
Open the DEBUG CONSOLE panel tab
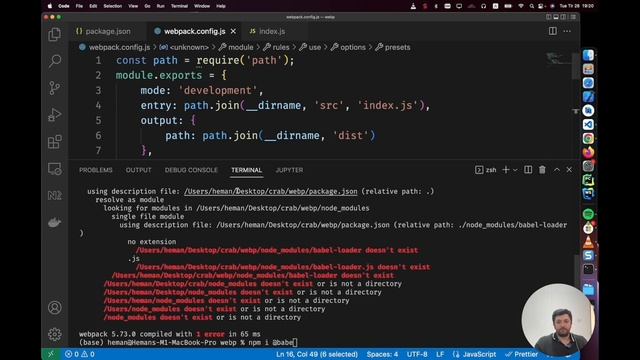pos(191,170)
